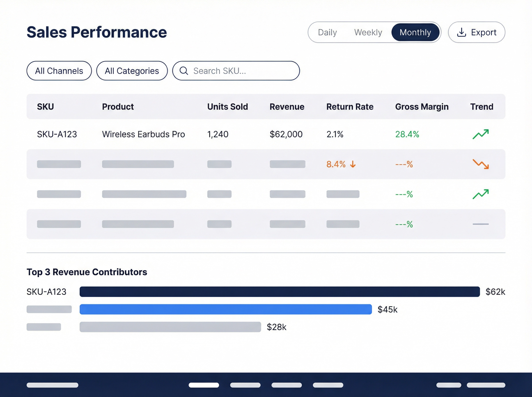This screenshot has height=397, width=532.
Task: Sort by Revenue column header
Action: (x=287, y=107)
